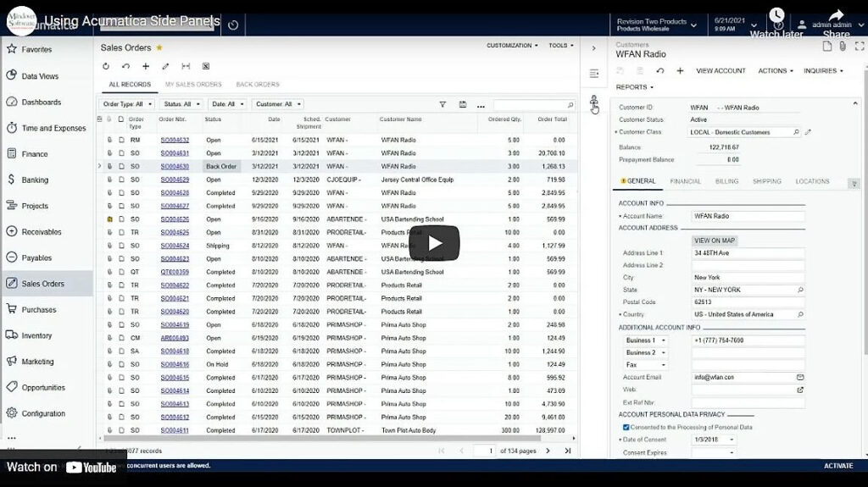Open the customer side panel icon

tap(593, 101)
